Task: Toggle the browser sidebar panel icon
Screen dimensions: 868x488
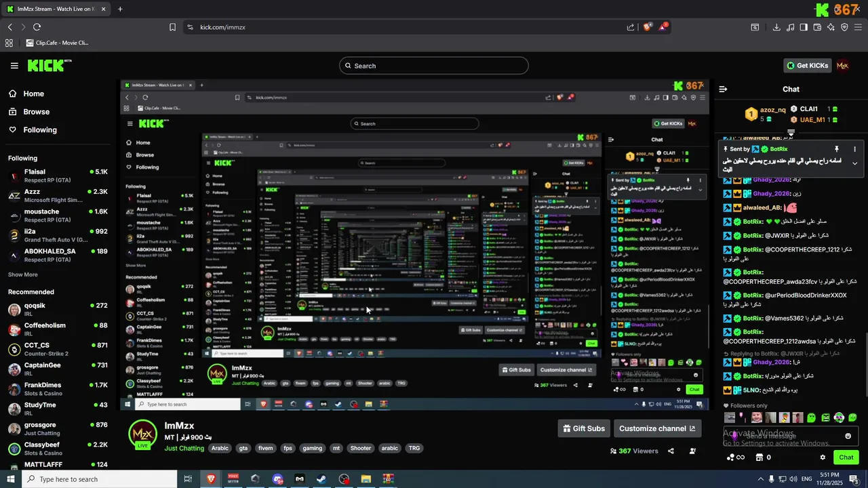Action: tap(804, 27)
